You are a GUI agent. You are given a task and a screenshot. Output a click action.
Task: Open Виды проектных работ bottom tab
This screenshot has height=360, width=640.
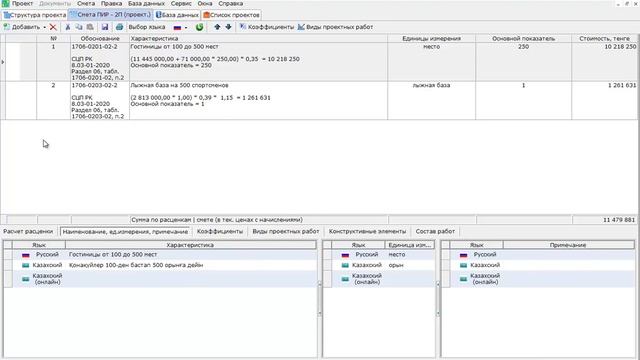tap(286, 231)
